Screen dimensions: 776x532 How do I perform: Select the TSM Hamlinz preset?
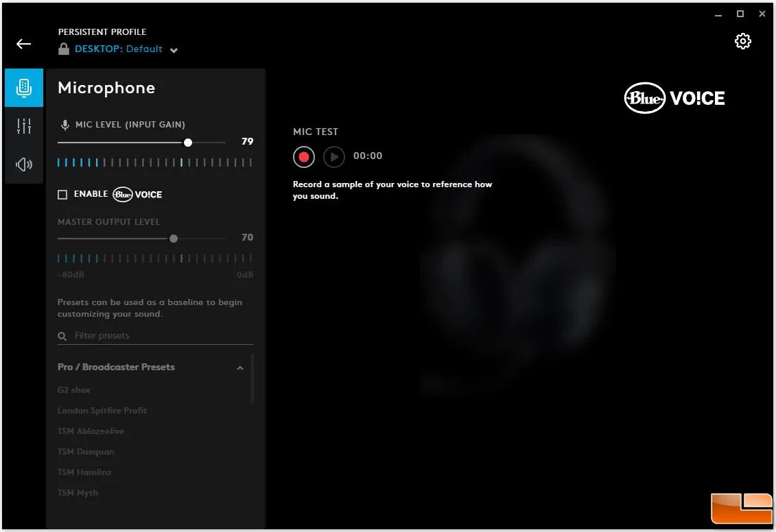[x=84, y=472]
